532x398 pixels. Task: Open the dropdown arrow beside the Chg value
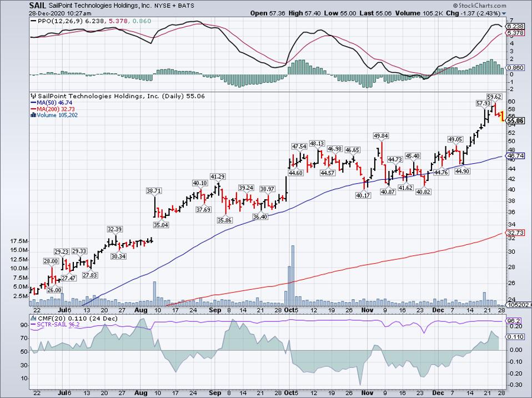pyautogui.click(x=504, y=13)
